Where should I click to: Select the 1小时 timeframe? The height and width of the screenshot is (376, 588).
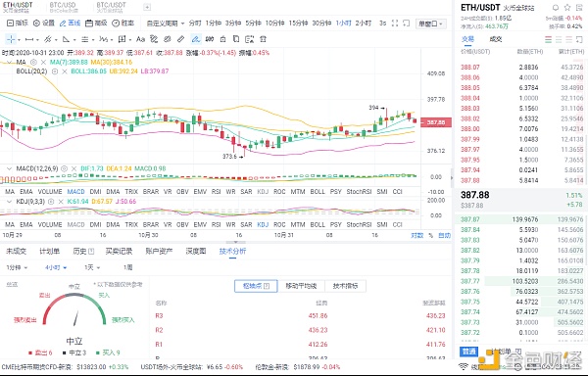344,23
